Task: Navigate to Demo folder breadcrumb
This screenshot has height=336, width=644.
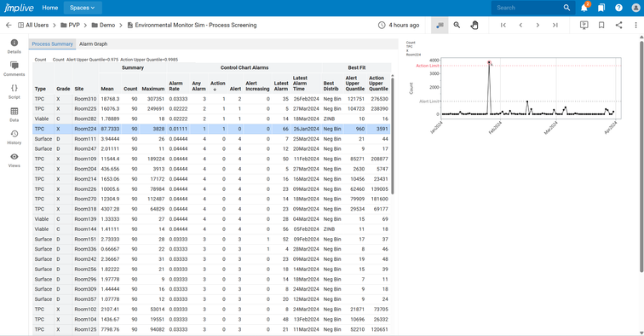Action: [103, 25]
